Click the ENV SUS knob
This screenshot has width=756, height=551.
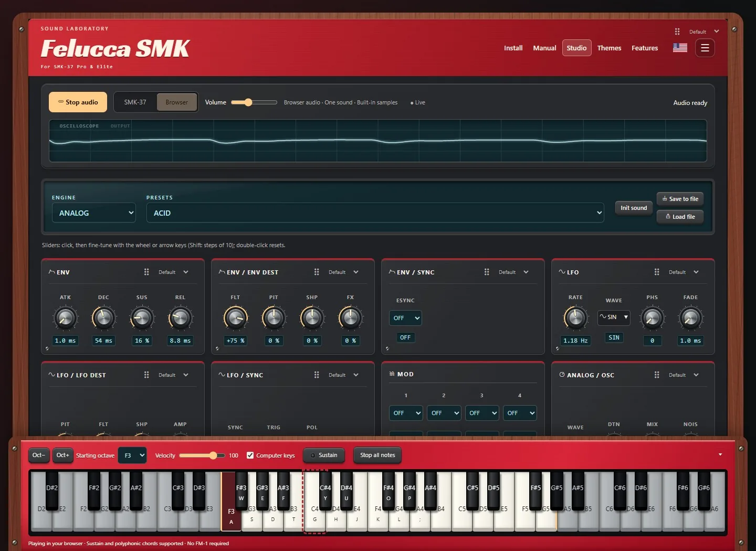click(142, 317)
